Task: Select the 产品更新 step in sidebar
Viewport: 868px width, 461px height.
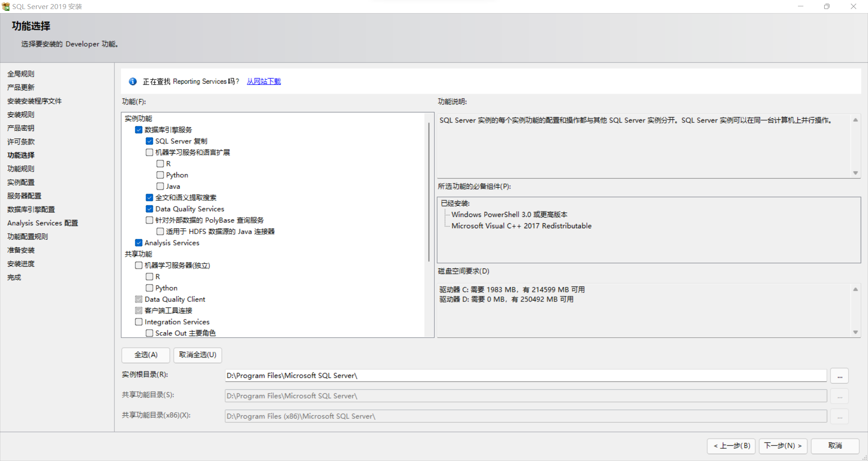Action: 21,87
